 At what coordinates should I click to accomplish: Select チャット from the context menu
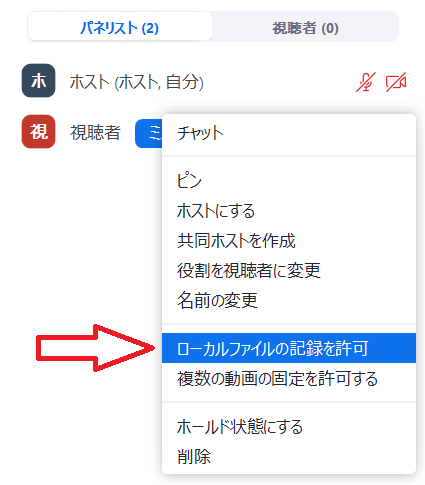(289, 133)
